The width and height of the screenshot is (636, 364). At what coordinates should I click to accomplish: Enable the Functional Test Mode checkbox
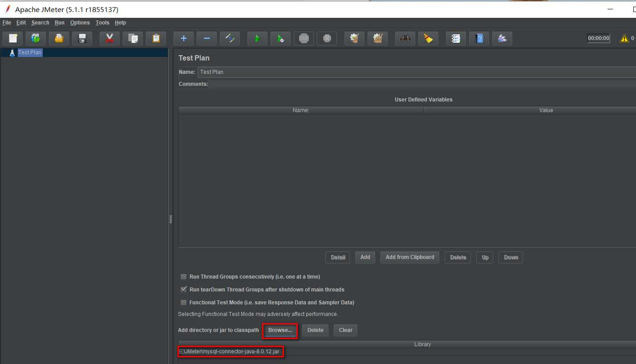tap(183, 303)
